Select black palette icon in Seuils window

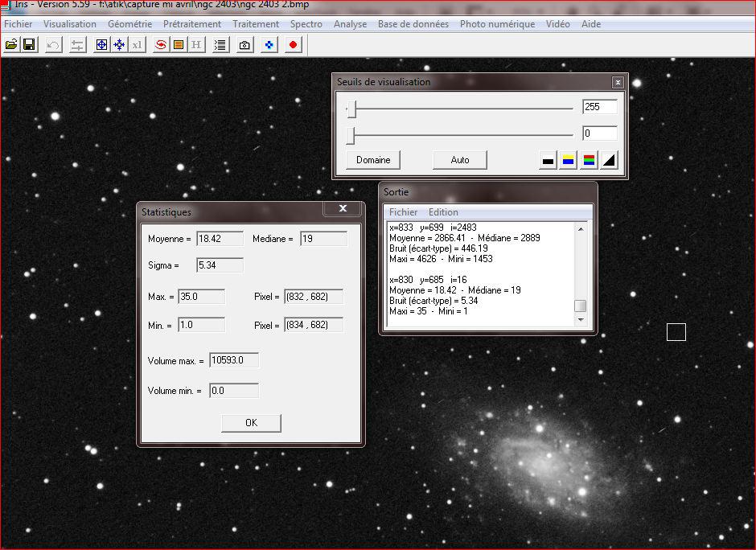(x=548, y=160)
